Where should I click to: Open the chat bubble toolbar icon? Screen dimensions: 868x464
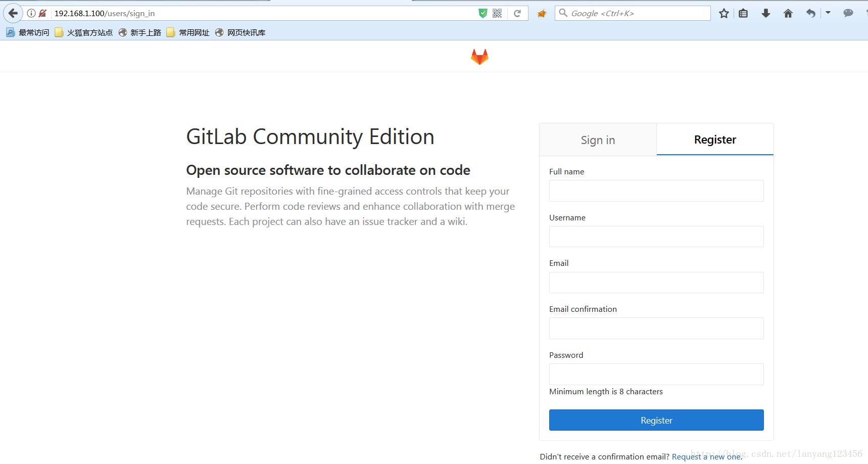(x=848, y=13)
